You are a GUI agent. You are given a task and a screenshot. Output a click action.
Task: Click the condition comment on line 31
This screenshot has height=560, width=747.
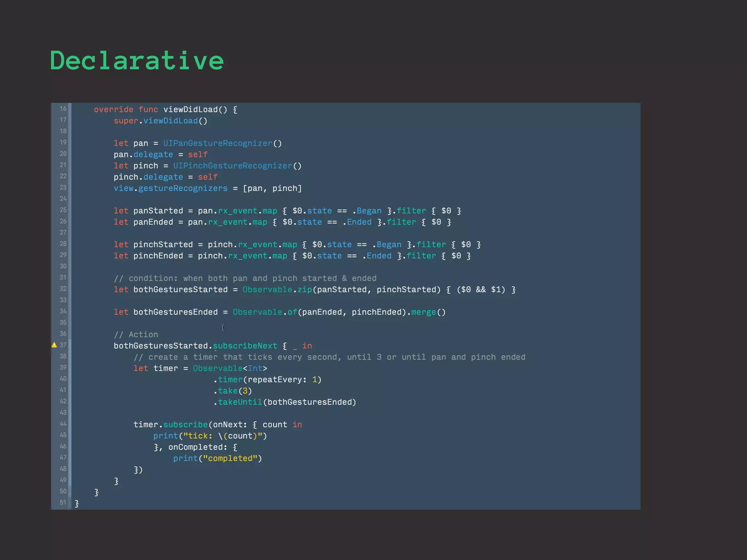click(245, 279)
